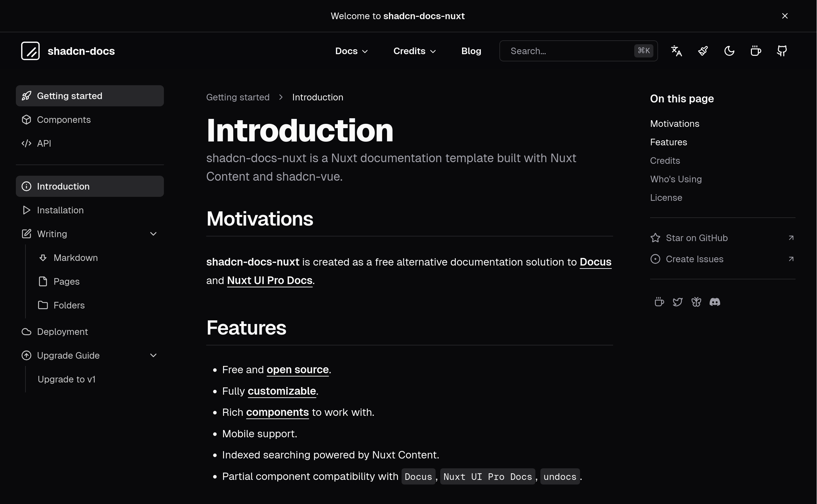Expand the Docs dropdown menu
This screenshot has width=817, height=504.
(x=351, y=51)
